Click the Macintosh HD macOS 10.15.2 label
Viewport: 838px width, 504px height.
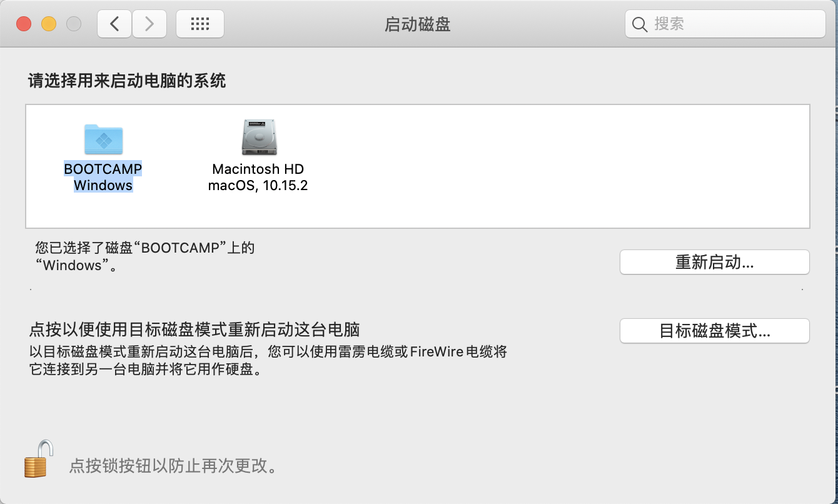[x=258, y=178]
